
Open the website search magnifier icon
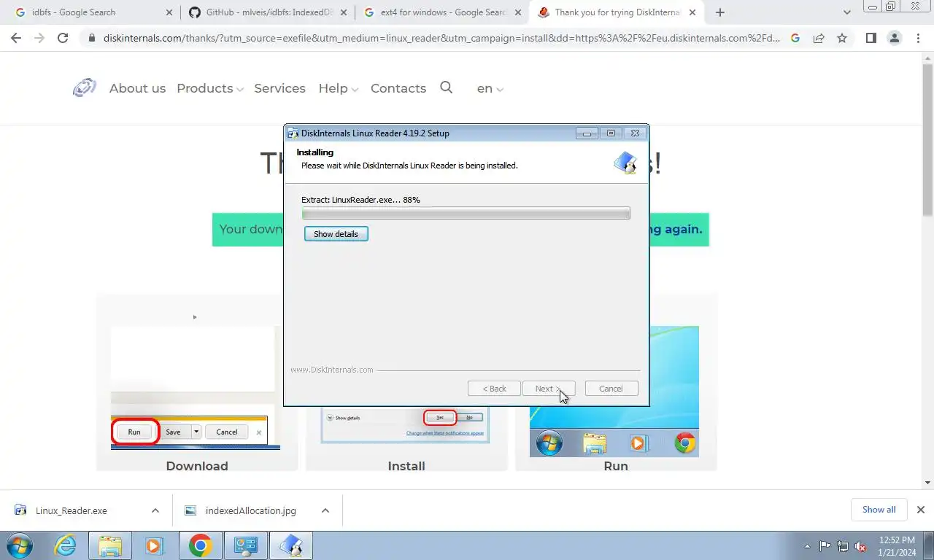click(x=447, y=87)
